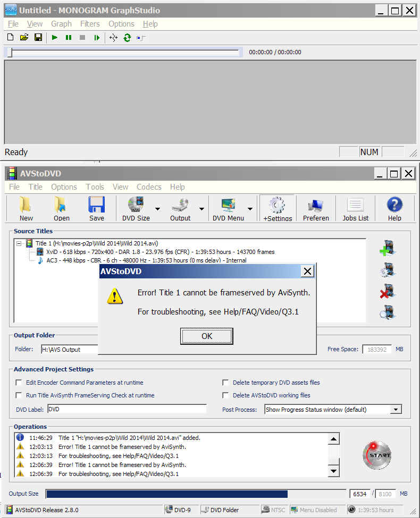
Task: Open the File menu in GraphStudio
Action: 13,24
